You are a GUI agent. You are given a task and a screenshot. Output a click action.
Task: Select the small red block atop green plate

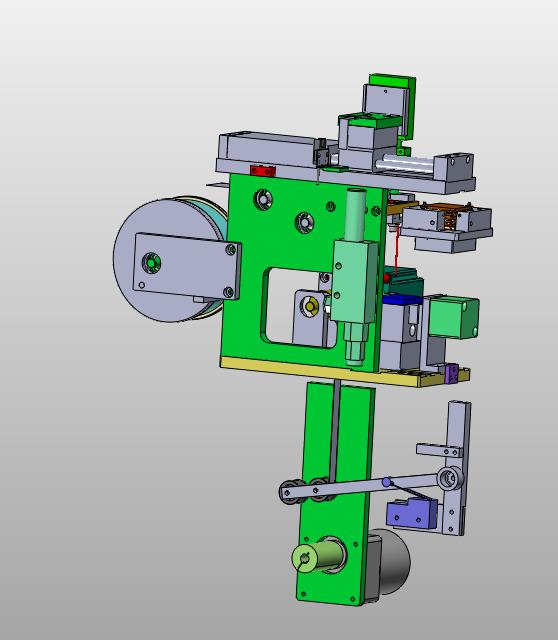(263, 171)
